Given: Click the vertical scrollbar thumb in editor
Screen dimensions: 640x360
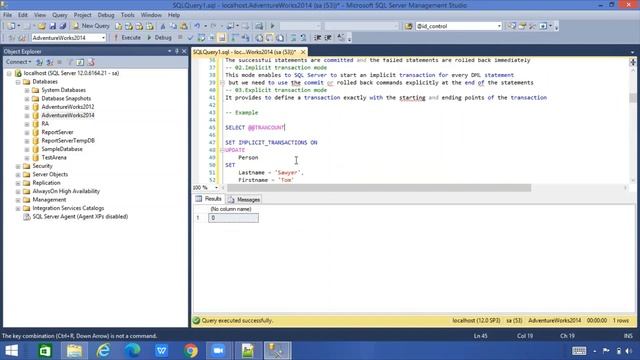Looking at the screenshot, I should point(633,98).
